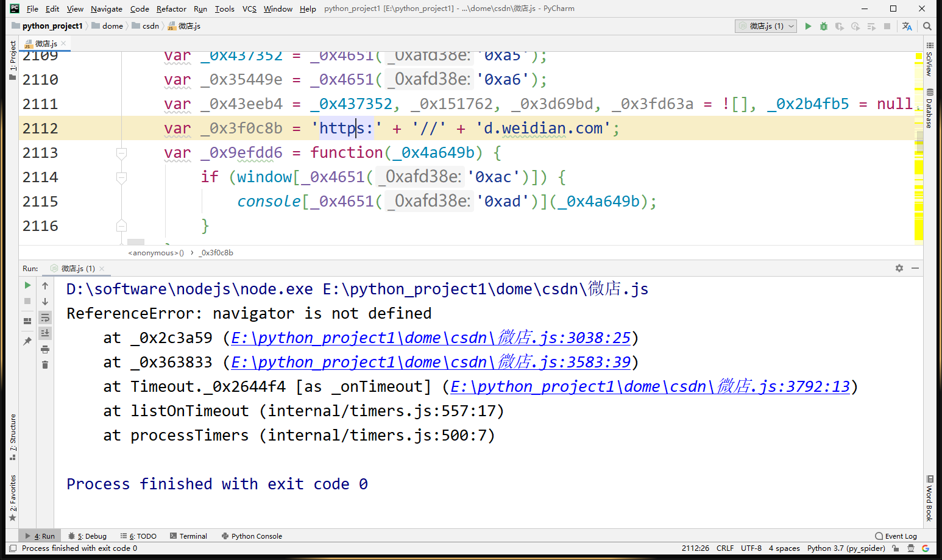Print the console output

click(x=45, y=349)
